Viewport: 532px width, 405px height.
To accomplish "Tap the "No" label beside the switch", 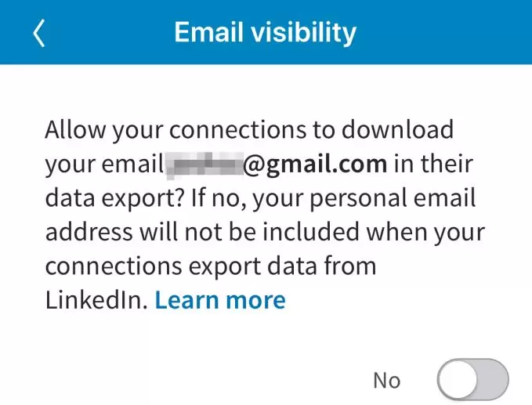I will click(x=387, y=381).
